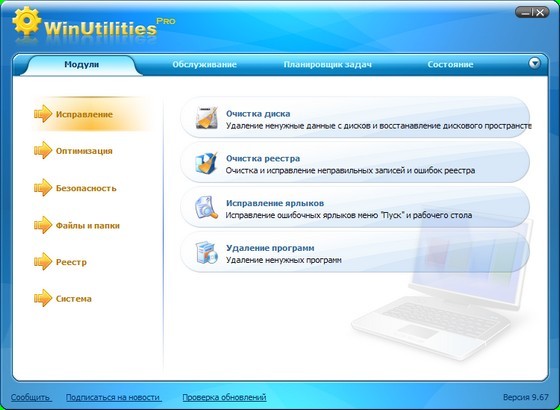Screen dimensions: 560x410
Task: Select the Исправление category
Action: (x=84, y=115)
